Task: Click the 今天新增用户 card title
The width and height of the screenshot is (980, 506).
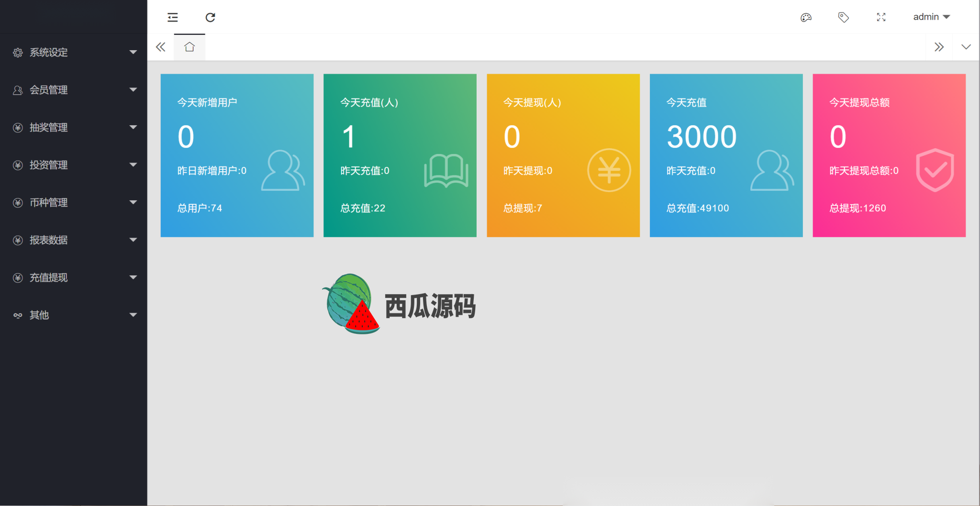Action: [x=207, y=102]
